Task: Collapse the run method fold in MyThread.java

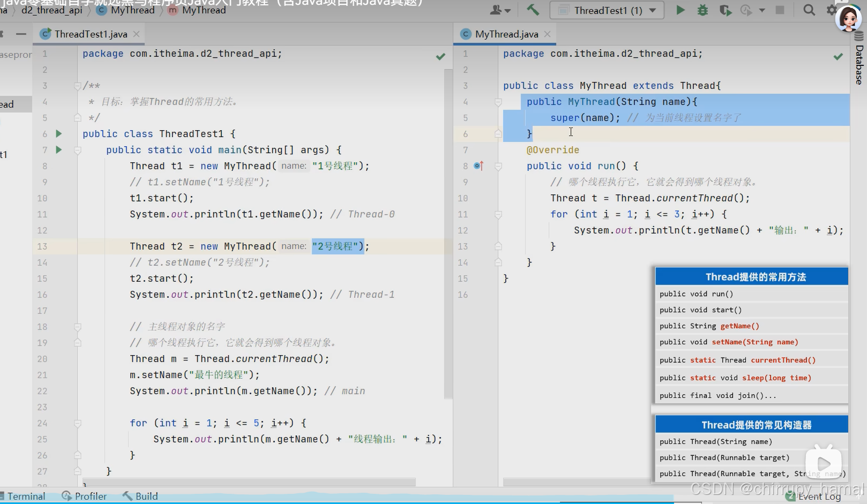Action: point(498,166)
